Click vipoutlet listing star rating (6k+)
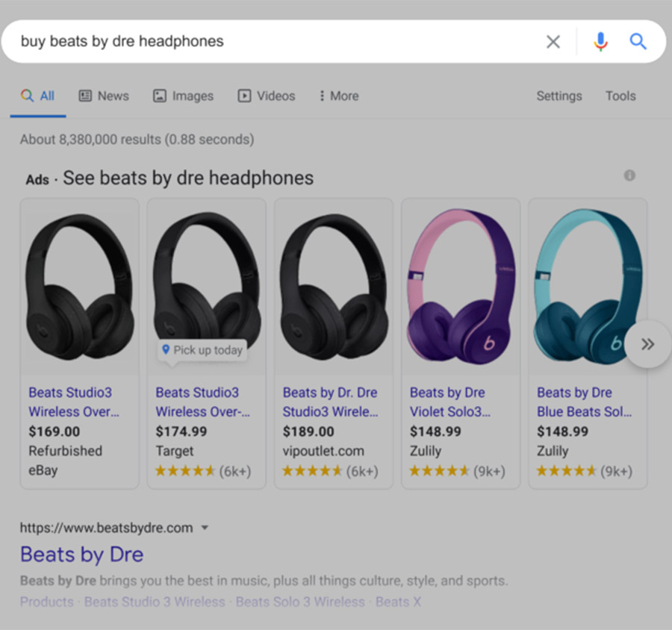The image size is (672, 630). 330,471
